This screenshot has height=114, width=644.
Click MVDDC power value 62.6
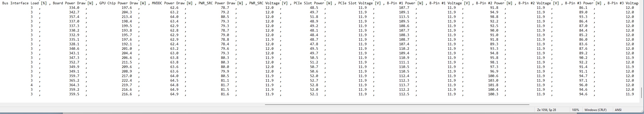pos(174,8)
